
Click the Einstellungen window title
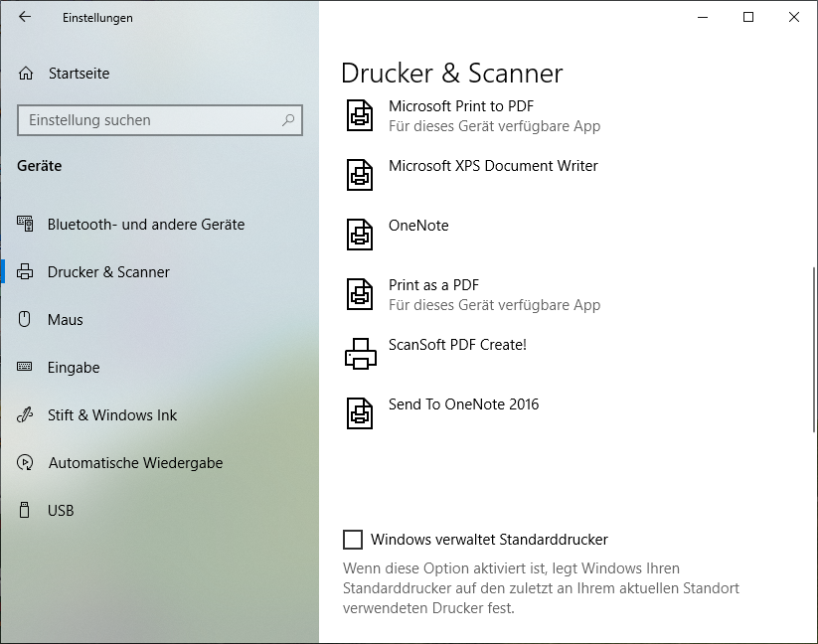pos(97,18)
